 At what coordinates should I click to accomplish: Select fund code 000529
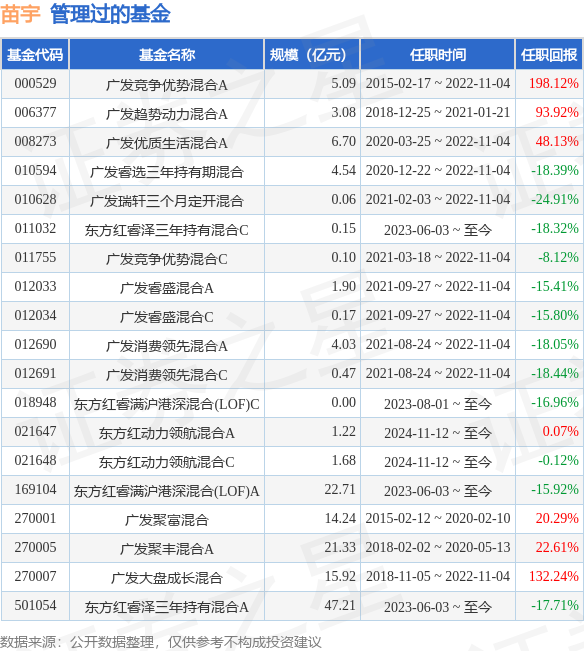pyautogui.click(x=35, y=83)
